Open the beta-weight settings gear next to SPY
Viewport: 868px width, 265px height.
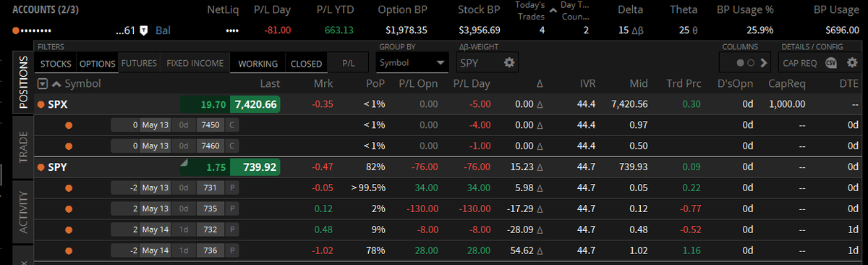tap(509, 63)
